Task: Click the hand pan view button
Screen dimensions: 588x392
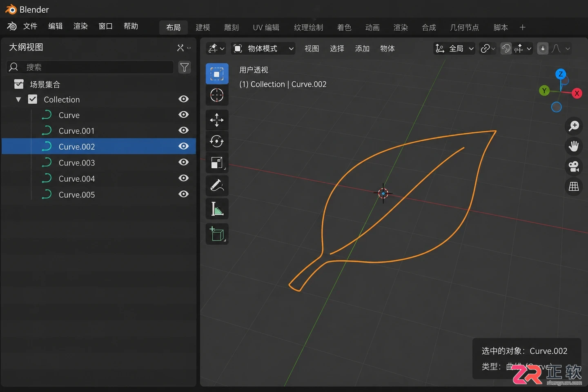Action: point(574,146)
